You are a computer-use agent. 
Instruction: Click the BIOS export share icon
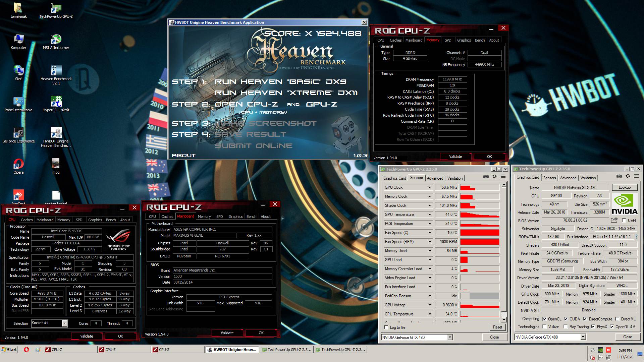[614, 220]
